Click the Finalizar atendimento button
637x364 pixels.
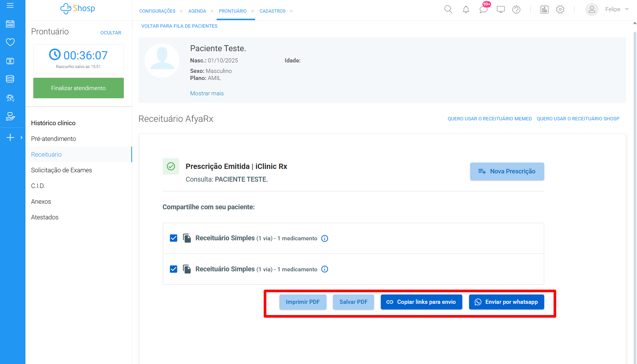(79, 88)
